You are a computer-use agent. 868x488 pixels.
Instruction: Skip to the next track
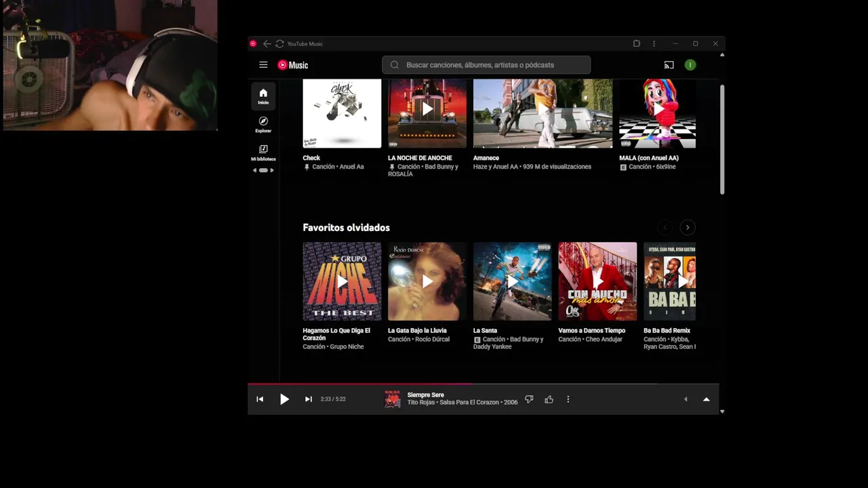pos(308,399)
